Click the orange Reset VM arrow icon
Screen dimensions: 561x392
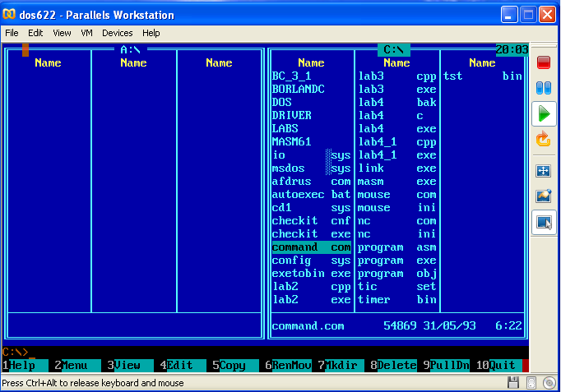tap(543, 139)
